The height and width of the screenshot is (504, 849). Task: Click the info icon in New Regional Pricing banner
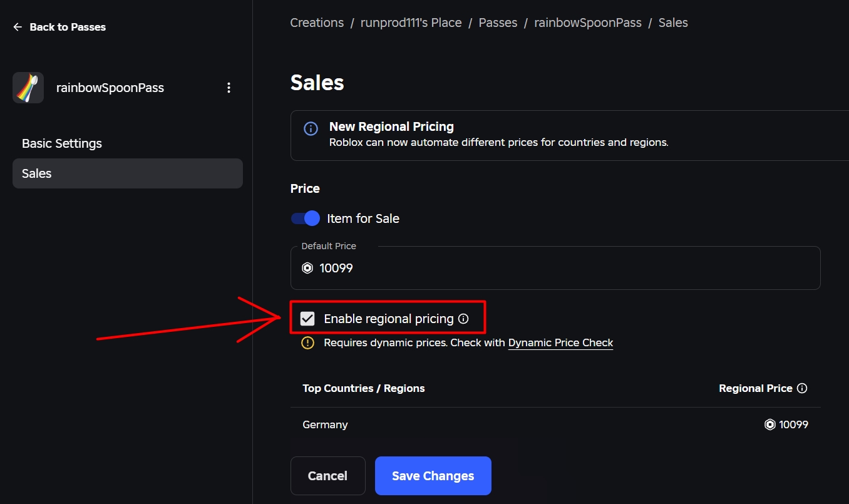[311, 128]
